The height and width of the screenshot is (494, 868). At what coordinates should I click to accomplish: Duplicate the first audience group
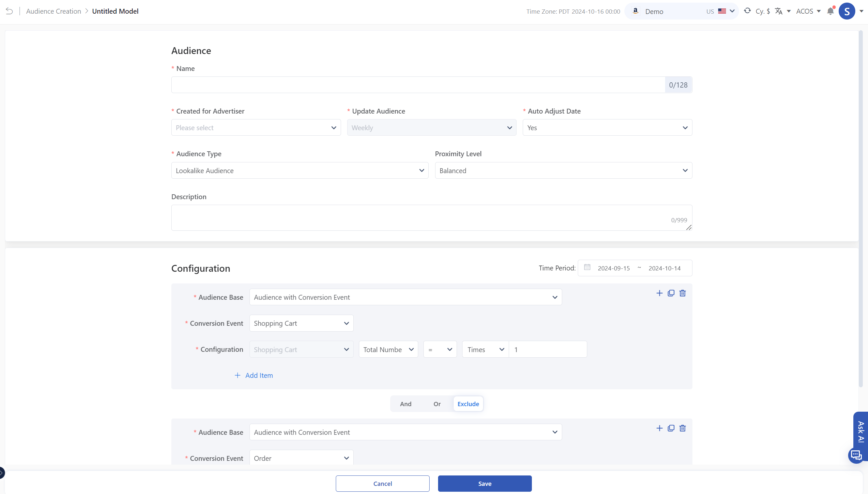click(x=671, y=293)
